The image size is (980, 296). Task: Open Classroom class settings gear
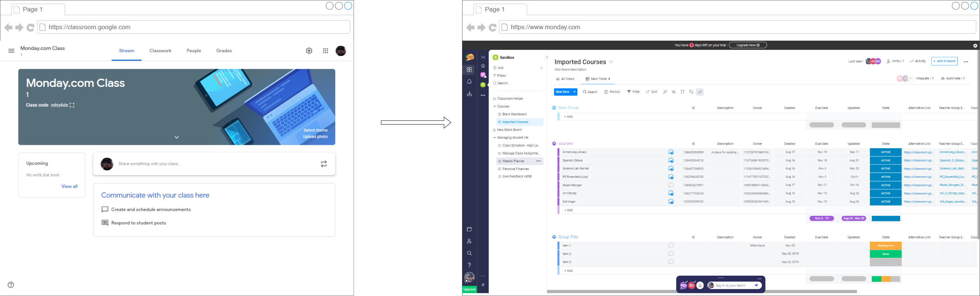click(309, 51)
